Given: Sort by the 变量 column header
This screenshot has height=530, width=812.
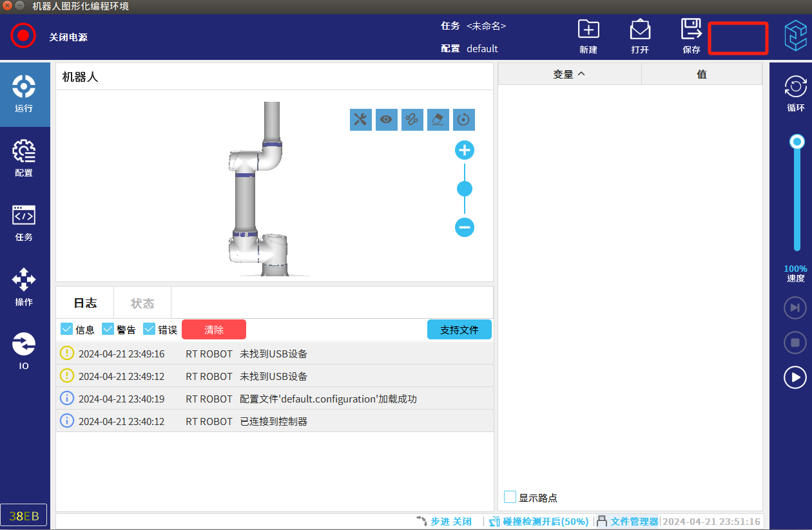Looking at the screenshot, I should [x=569, y=75].
